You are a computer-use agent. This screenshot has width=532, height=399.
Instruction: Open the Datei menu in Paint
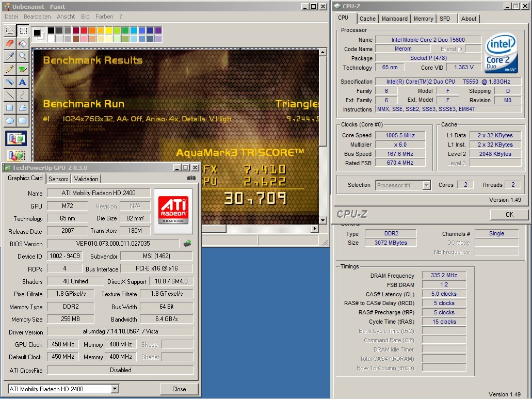[11, 17]
